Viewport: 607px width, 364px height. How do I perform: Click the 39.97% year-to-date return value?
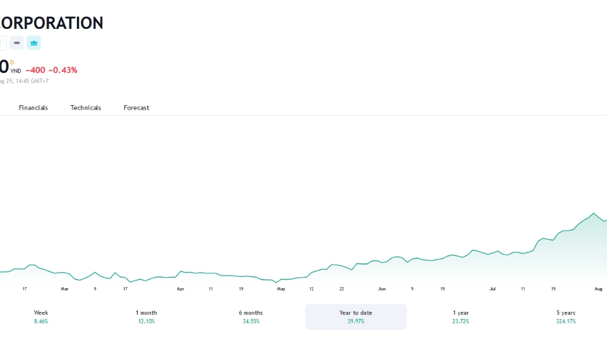pyautogui.click(x=356, y=321)
